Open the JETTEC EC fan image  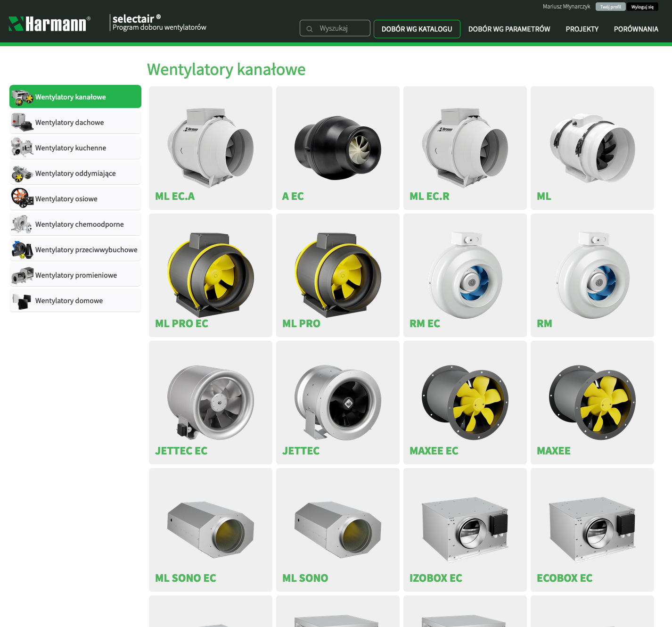tap(211, 402)
